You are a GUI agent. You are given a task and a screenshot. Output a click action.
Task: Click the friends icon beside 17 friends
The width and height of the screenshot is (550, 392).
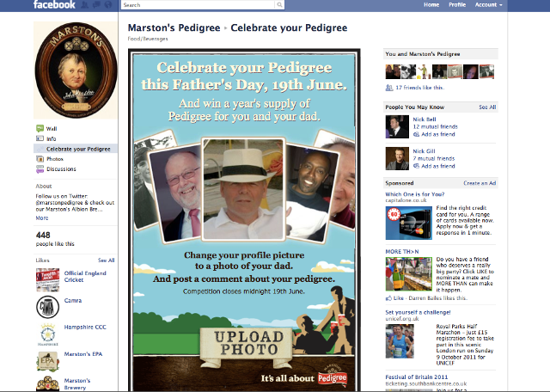[x=389, y=88]
